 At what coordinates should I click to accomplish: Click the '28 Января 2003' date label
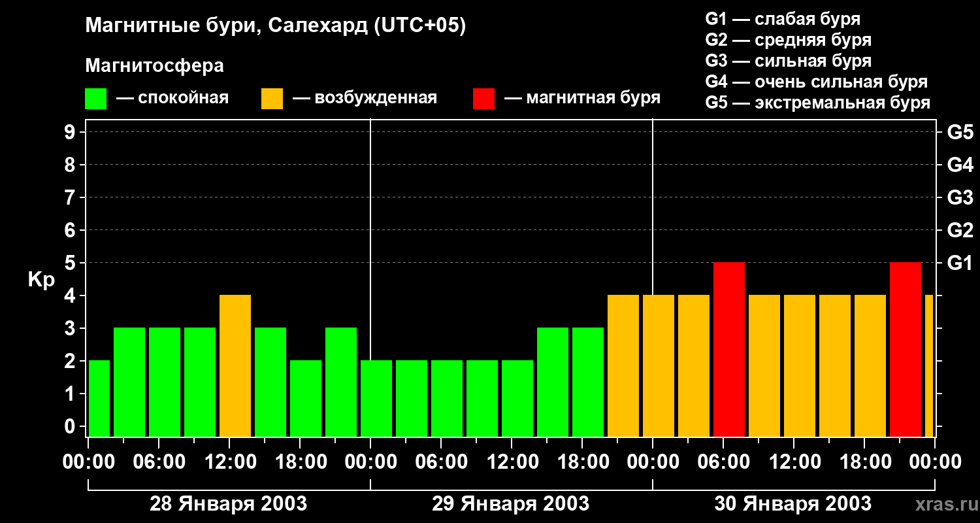[228, 504]
